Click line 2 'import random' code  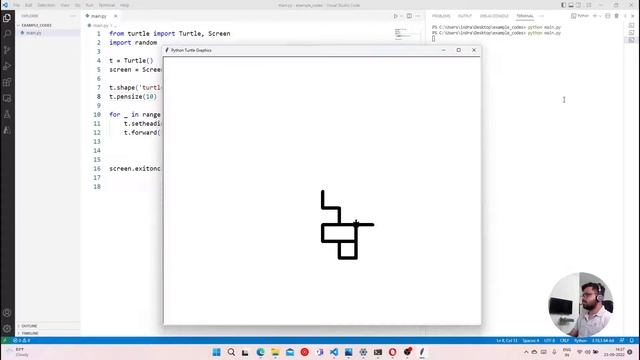[133, 42]
